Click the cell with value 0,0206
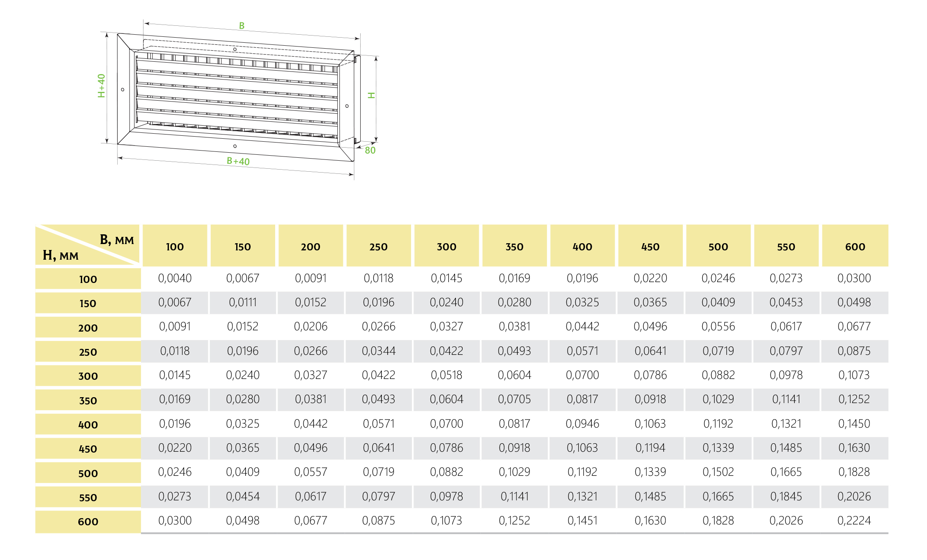 pos(311,327)
